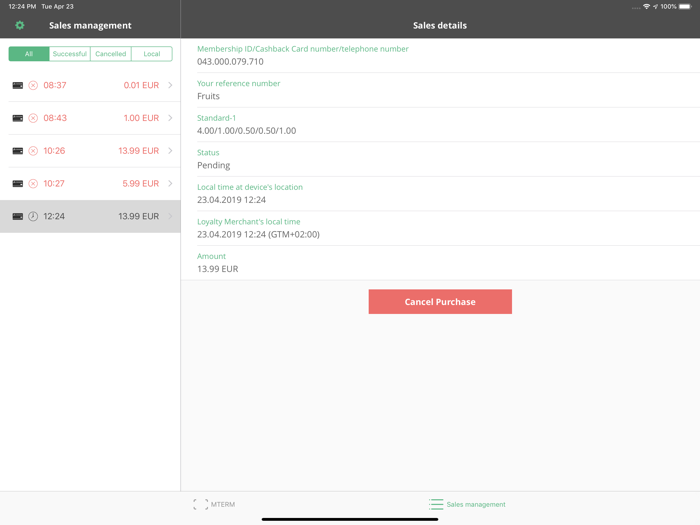Expand the 1.00 EUR sale chevron
Viewport: 700px width, 525px height.
coord(170,118)
